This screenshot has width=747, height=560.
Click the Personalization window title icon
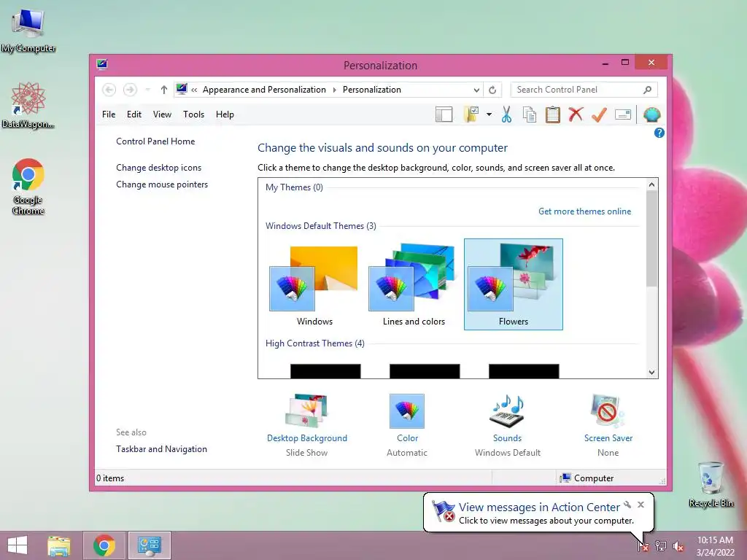[x=102, y=64]
